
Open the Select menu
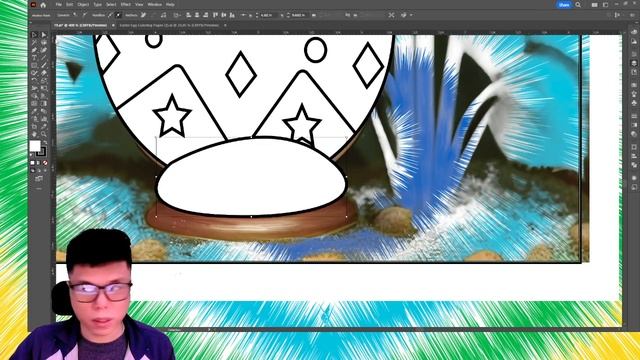point(111,4)
